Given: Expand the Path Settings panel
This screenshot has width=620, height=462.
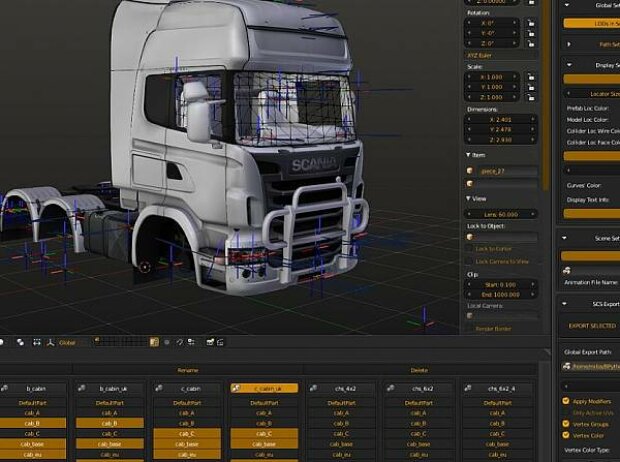Looking at the screenshot, I should click(x=569, y=44).
